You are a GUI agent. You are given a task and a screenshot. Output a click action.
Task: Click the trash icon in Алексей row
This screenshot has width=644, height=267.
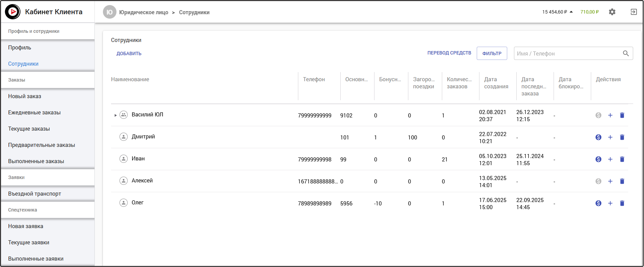click(622, 181)
